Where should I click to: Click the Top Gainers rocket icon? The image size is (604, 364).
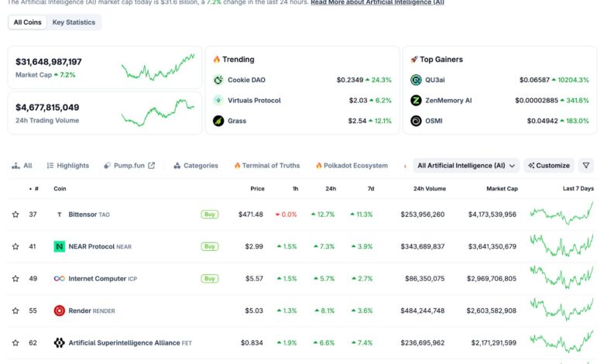tap(414, 60)
